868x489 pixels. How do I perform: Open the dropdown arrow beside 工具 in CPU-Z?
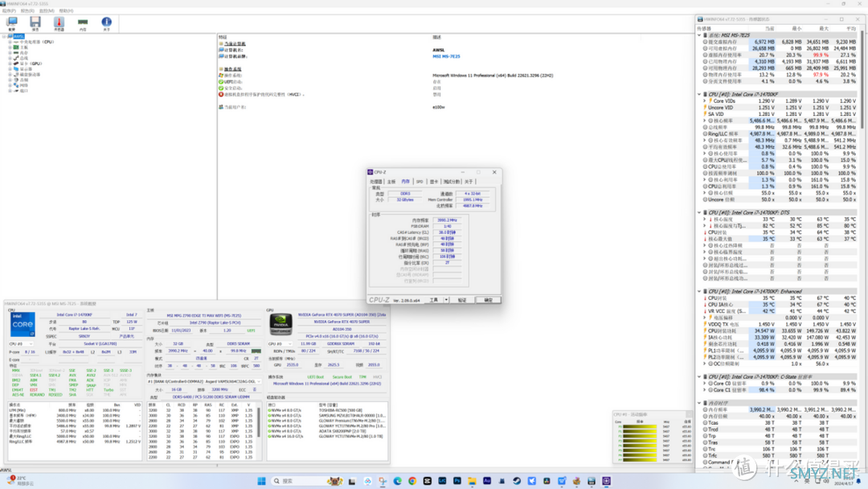click(446, 300)
